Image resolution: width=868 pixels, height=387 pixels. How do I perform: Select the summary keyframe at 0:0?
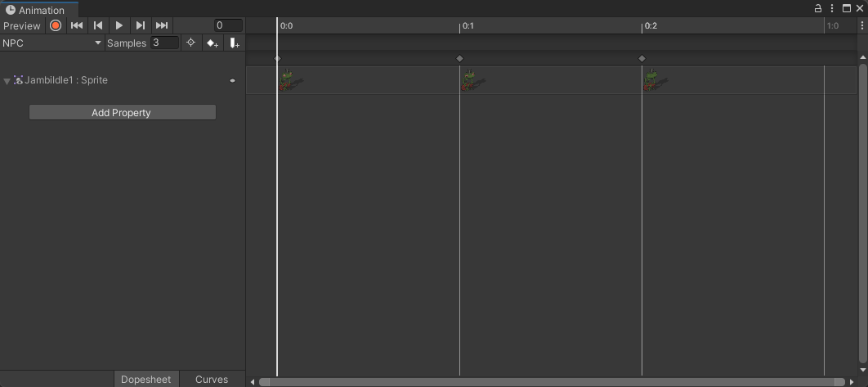[278, 58]
